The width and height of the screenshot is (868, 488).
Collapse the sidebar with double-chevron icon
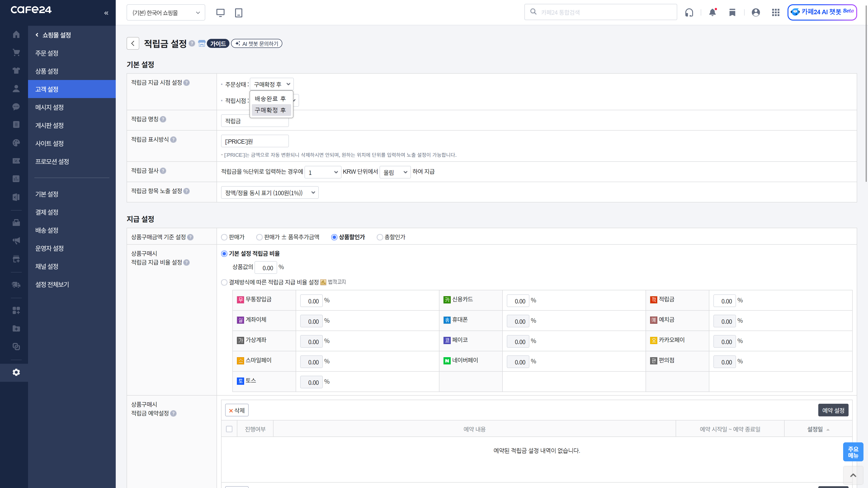click(106, 13)
